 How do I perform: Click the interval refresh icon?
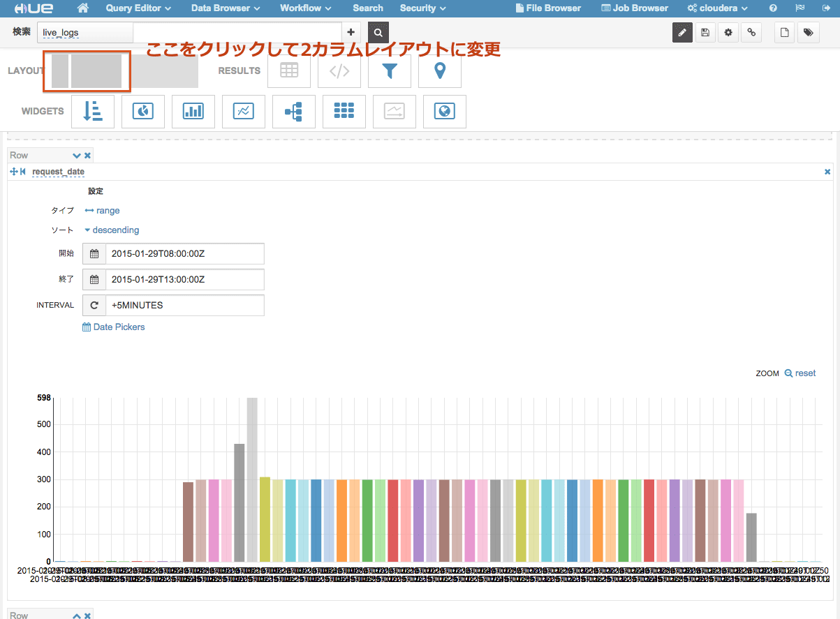pos(94,305)
